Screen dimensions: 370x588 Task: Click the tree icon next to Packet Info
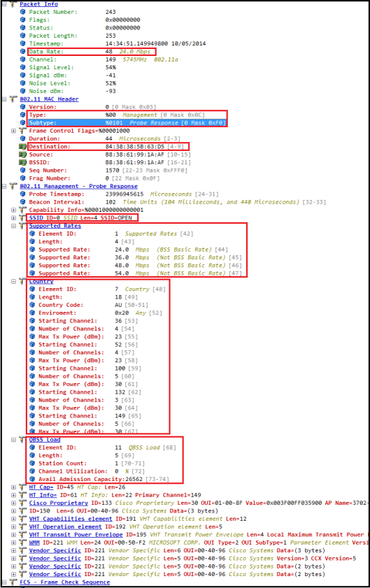[x=13, y=4]
